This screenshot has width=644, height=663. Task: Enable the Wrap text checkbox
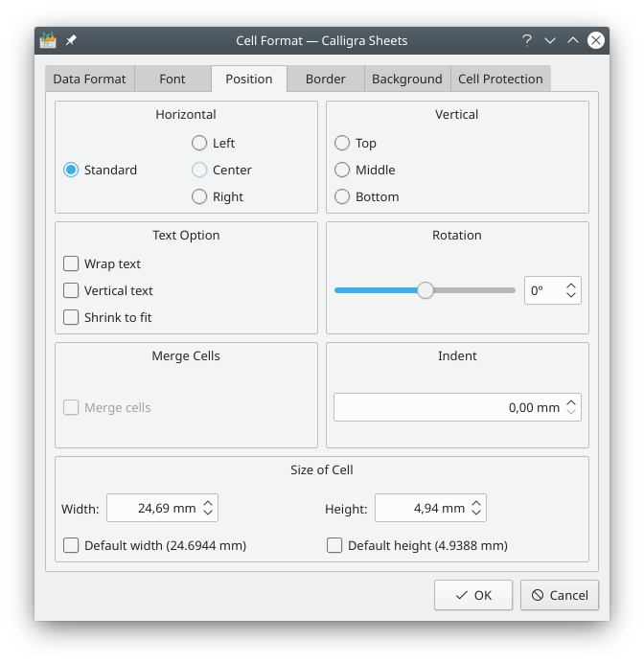pos(71,263)
